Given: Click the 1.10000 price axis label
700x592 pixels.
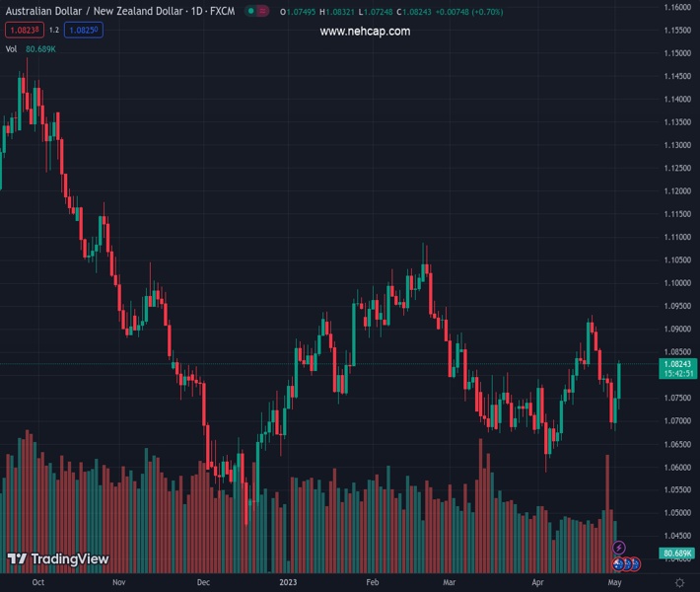Looking at the screenshot, I should 677,283.
